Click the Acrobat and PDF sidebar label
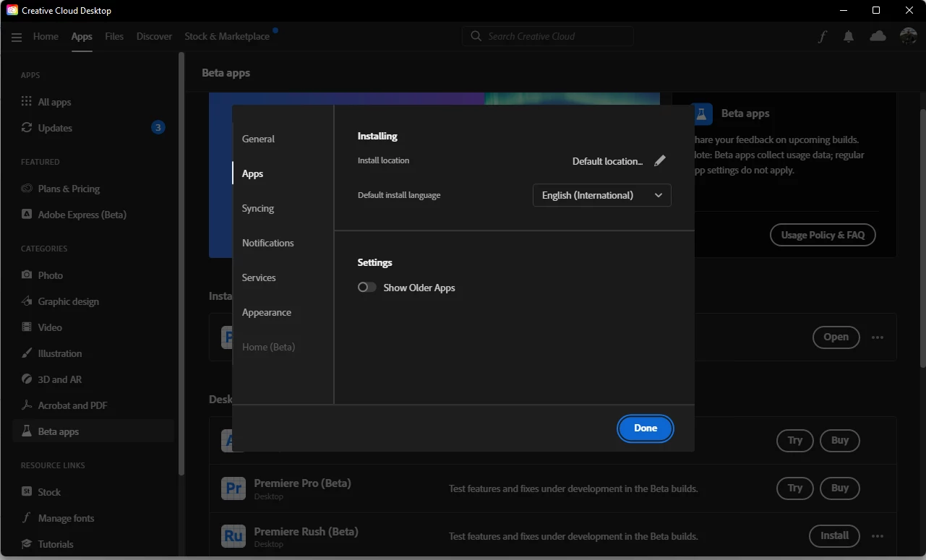Viewport: 926px width, 560px height. (x=72, y=405)
